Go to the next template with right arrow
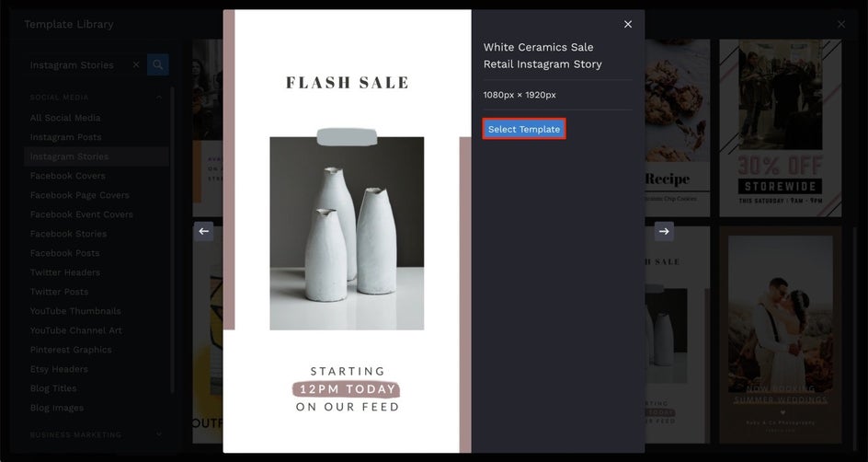This screenshot has width=868, height=462. [664, 231]
